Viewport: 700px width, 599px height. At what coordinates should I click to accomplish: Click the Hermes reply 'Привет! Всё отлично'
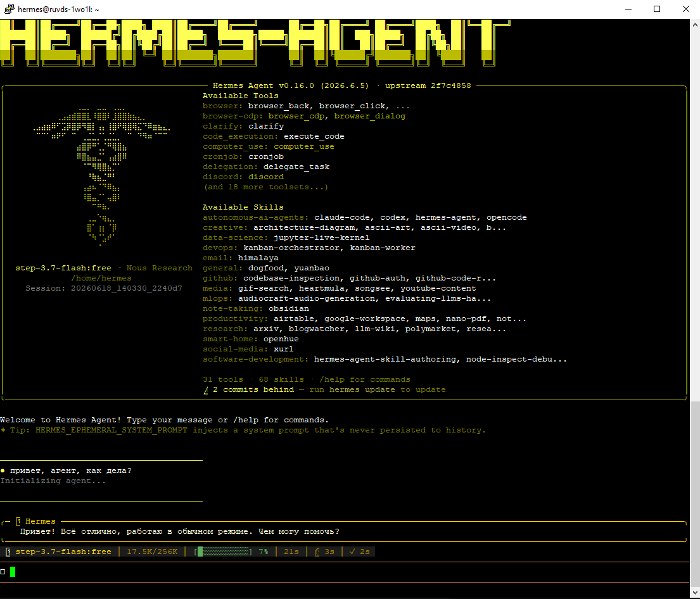click(179, 532)
